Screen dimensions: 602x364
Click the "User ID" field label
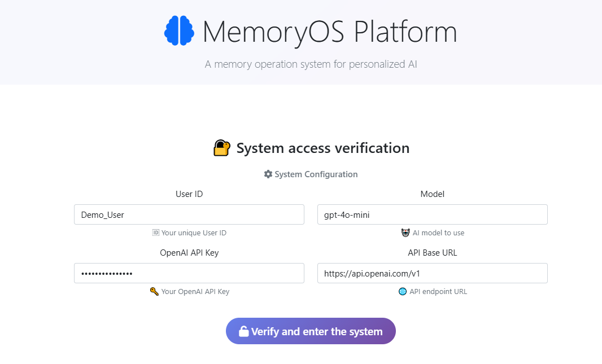(189, 194)
